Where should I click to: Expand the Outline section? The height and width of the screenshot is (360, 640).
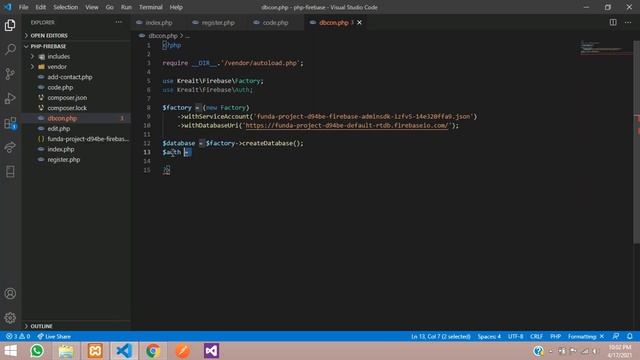pos(77,326)
